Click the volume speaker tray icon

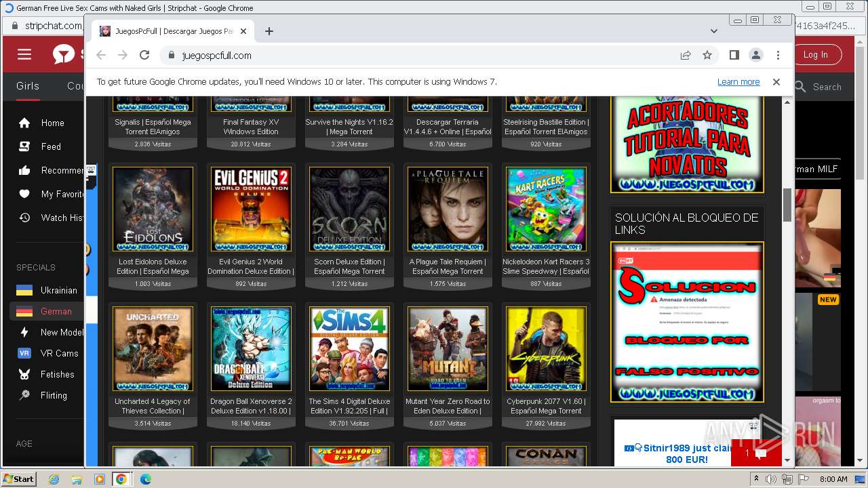pyautogui.click(x=772, y=479)
